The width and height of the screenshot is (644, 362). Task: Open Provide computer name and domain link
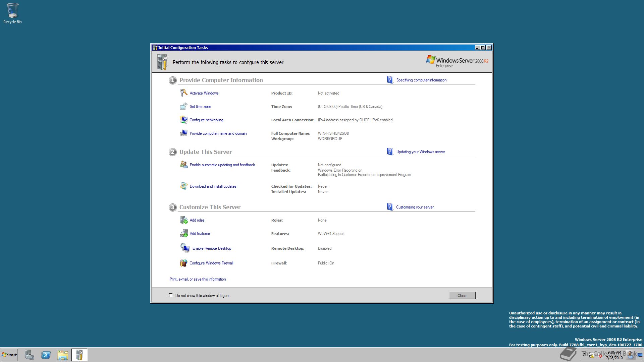[x=218, y=133]
